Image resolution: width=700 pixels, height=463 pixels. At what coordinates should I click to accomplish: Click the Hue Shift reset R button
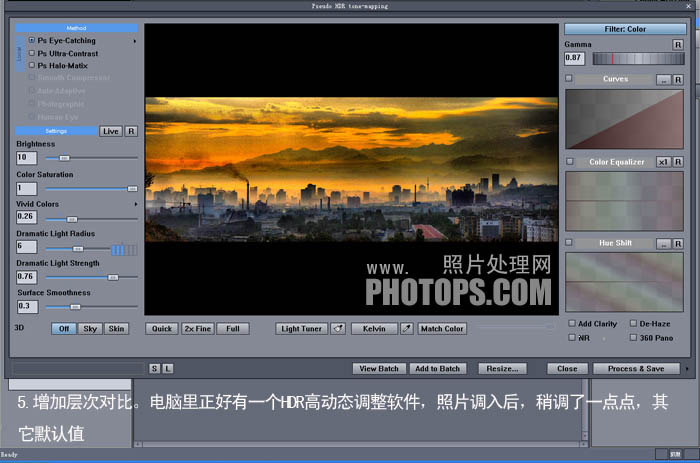(x=678, y=243)
